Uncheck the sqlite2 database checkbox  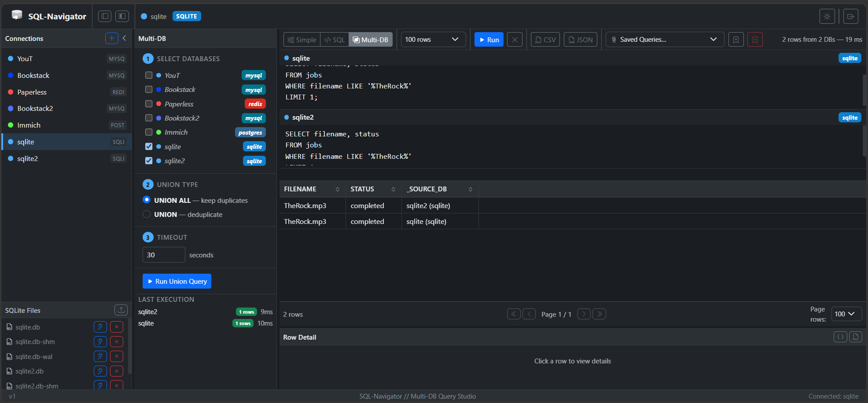[x=149, y=161]
